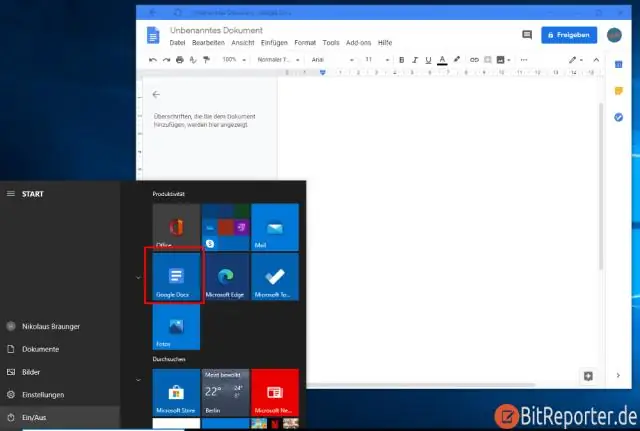Open the Format menu
640x431 pixels.
pos(305,43)
